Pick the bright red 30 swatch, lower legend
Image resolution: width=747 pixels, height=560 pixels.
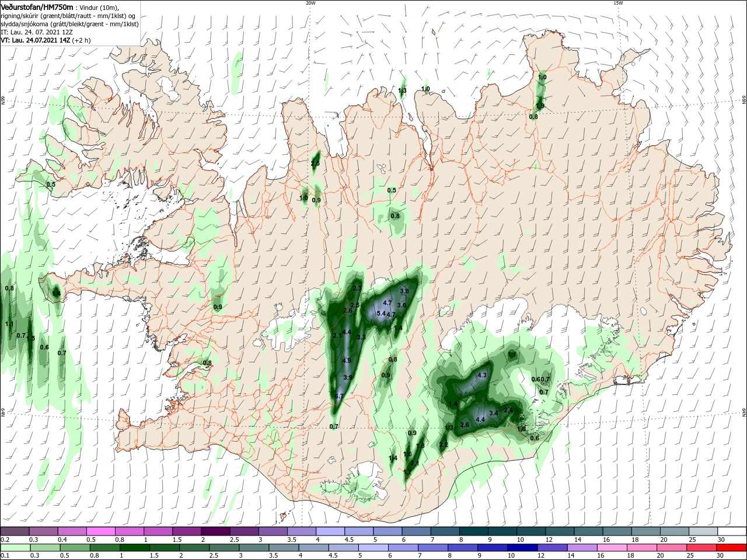(732, 548)
